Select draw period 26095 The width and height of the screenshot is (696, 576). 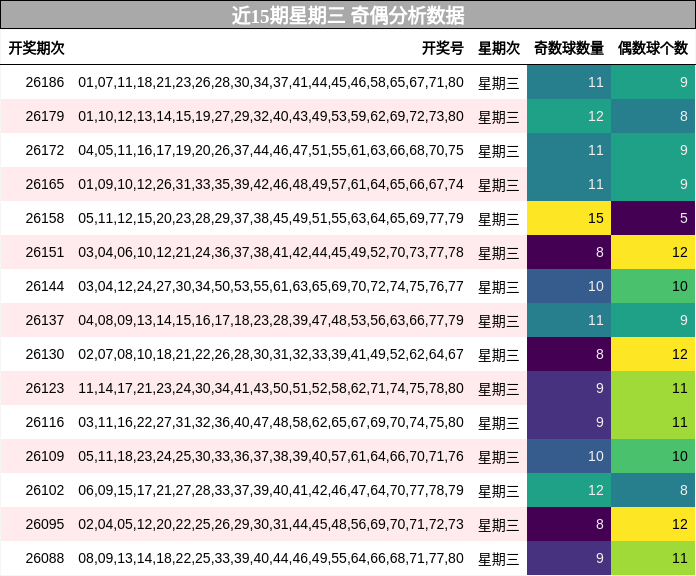click(44, 524)
